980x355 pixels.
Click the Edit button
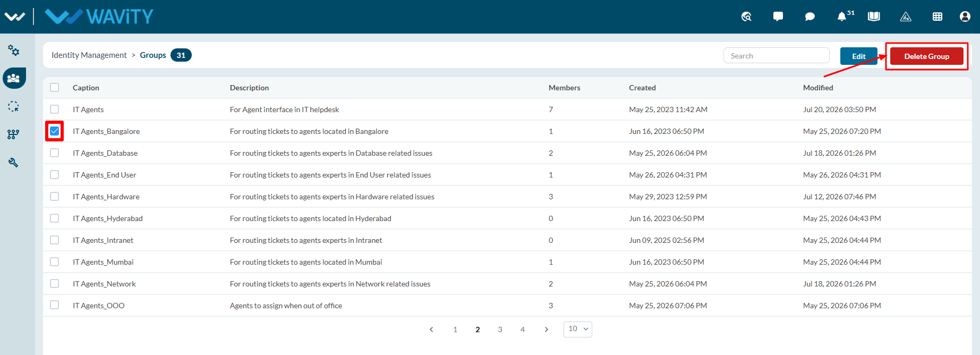(858, 56)
